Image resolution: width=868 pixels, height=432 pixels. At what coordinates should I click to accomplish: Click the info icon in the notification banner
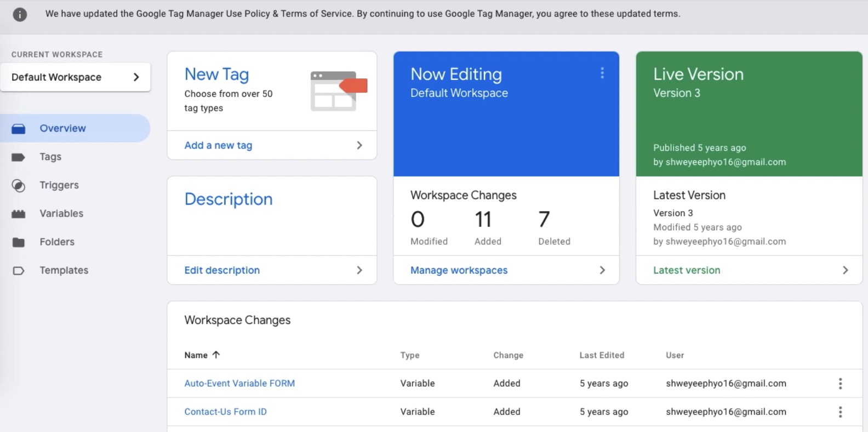(x=20, y=14)
